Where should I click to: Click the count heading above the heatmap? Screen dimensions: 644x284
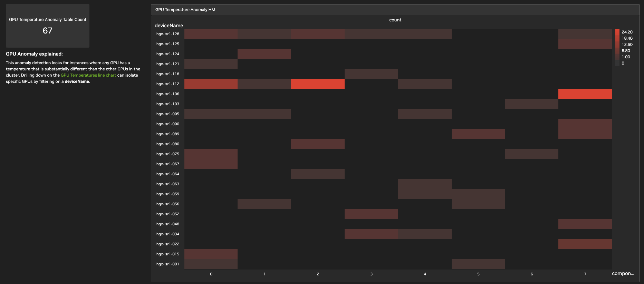tap(395, 20)
